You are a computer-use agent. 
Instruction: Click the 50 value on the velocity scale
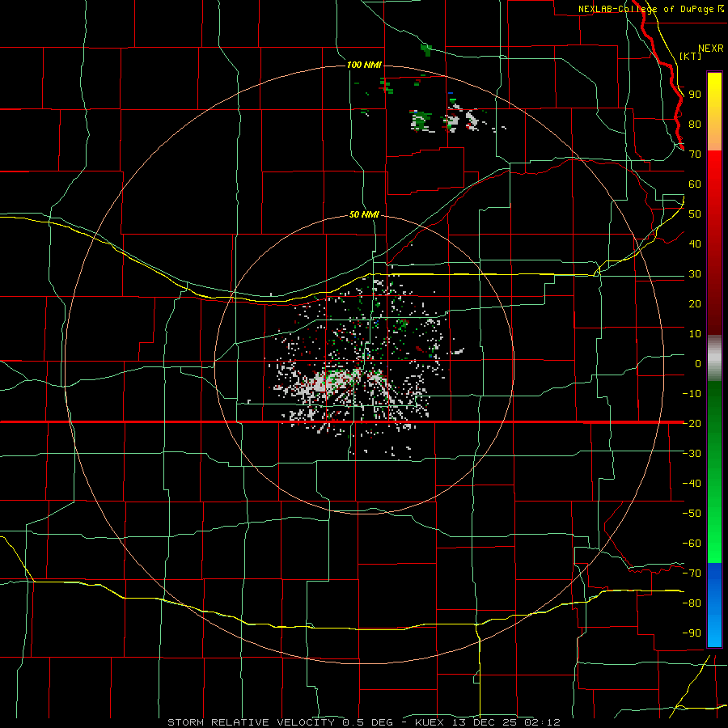pos(695,214)
